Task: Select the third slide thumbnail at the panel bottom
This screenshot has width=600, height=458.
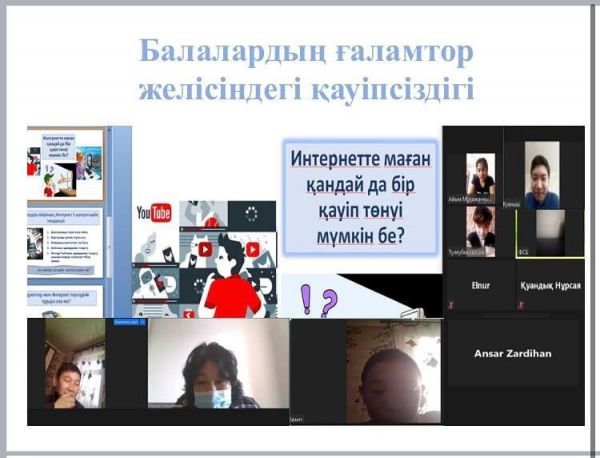Action: [x=65, y=300]
